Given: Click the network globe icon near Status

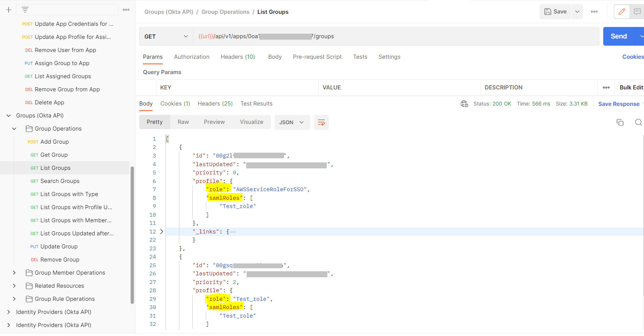Looking at the screenshot, I should pyautogui.click(x=464, y=104).
